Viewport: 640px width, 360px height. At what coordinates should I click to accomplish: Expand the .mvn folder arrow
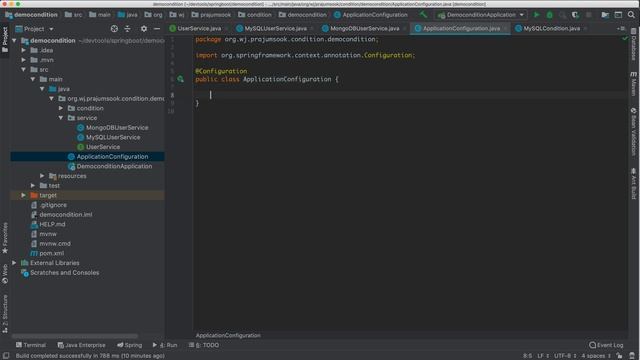(24, 60)
